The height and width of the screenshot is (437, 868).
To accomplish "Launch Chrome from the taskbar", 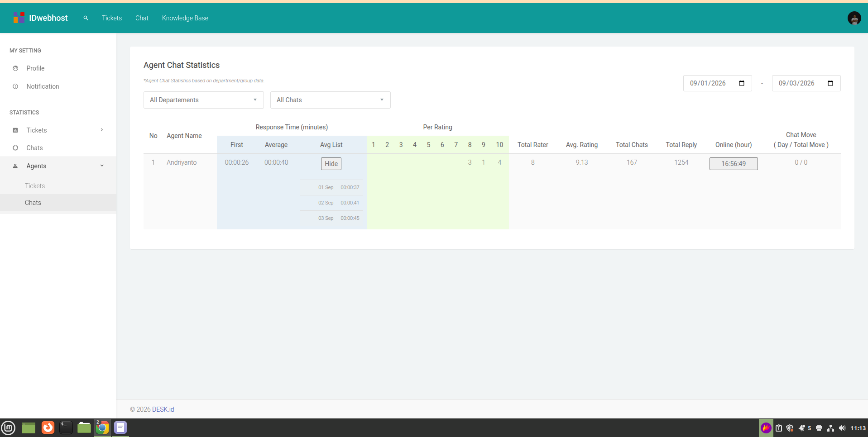I will [x=102, y=427].
